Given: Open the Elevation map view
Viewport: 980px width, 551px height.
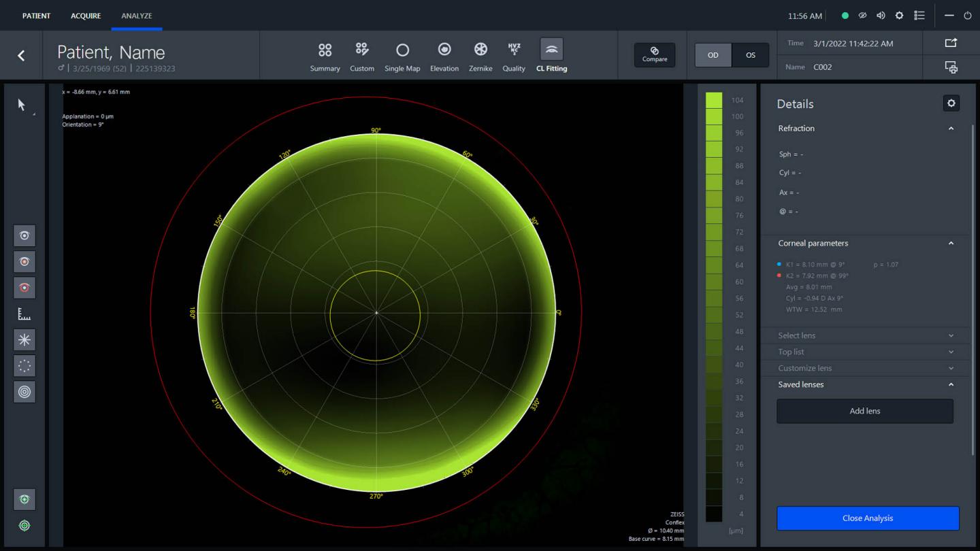Looking at the screenshot, I should pyautogui.click(x=444, y=56).
